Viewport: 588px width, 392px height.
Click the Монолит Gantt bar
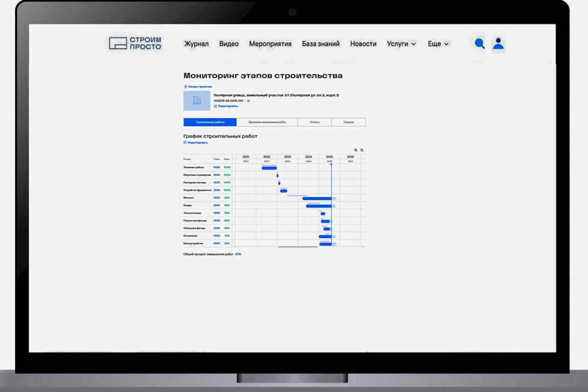pos(319,198)
